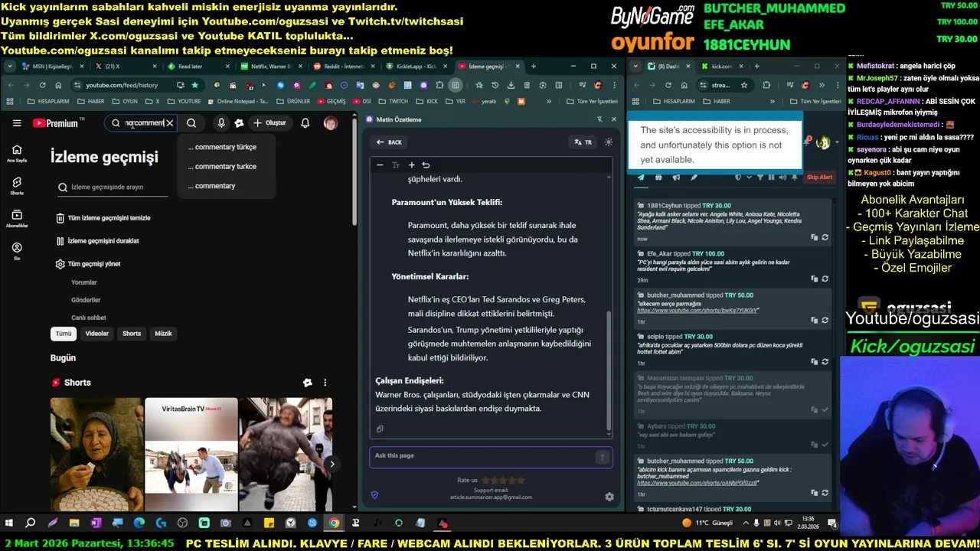Screen dimensions: 980x551
Task: Replay 1881Ceyhun's TRY 30.00 tip alert
Action: (825, 237)
